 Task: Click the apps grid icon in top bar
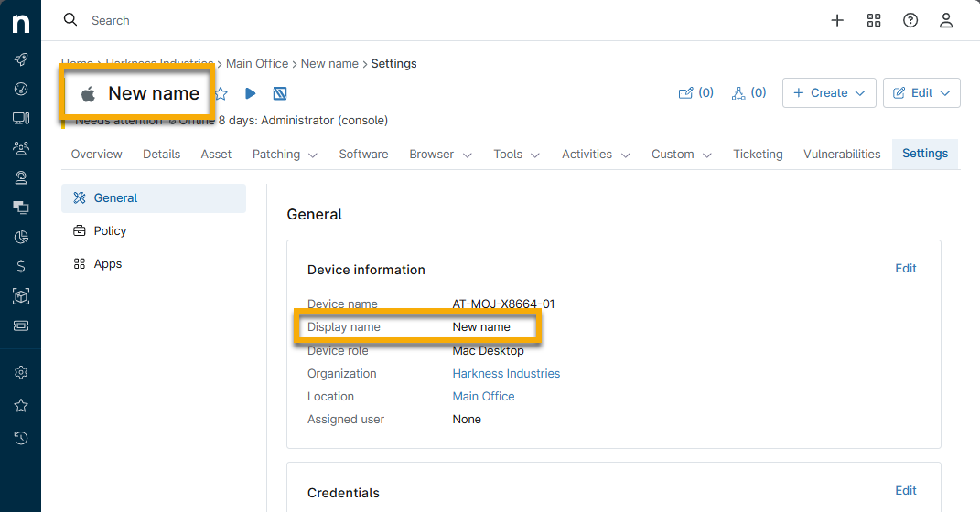(x=874, y=20)
